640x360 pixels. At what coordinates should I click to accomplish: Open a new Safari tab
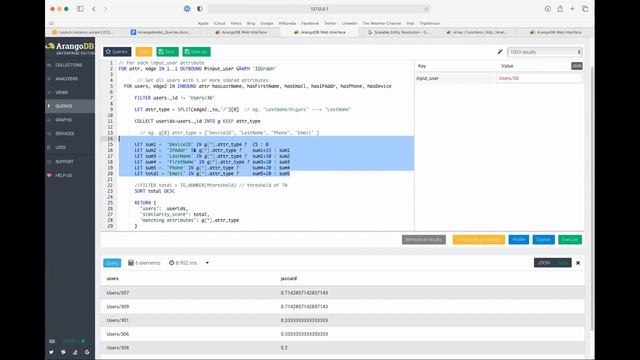[572, 9]
